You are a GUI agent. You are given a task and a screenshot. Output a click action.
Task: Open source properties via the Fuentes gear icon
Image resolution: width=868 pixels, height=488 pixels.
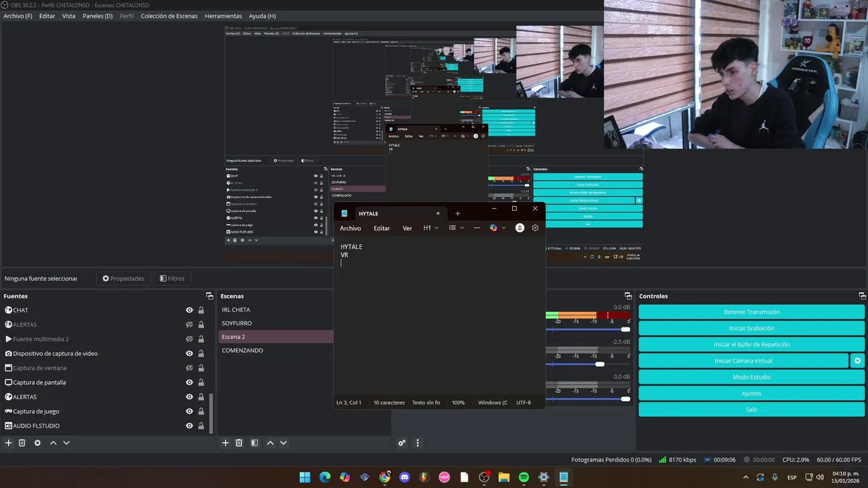tap(37, 443)
